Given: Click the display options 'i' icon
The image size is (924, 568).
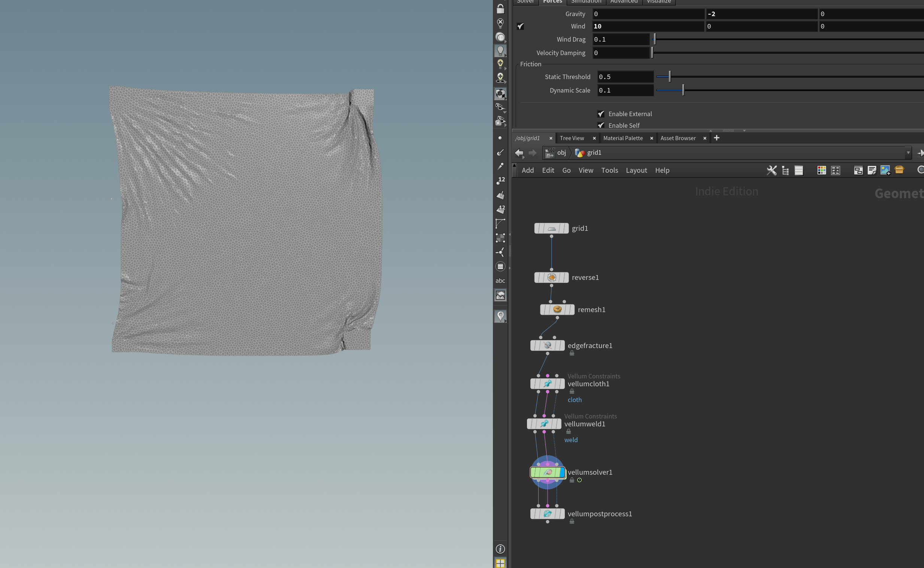Looking at the screenshot, I should (x=500, y=549).
